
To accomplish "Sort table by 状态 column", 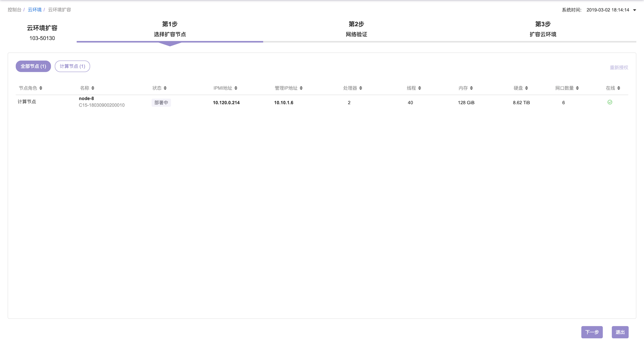I will coord(165,88).
